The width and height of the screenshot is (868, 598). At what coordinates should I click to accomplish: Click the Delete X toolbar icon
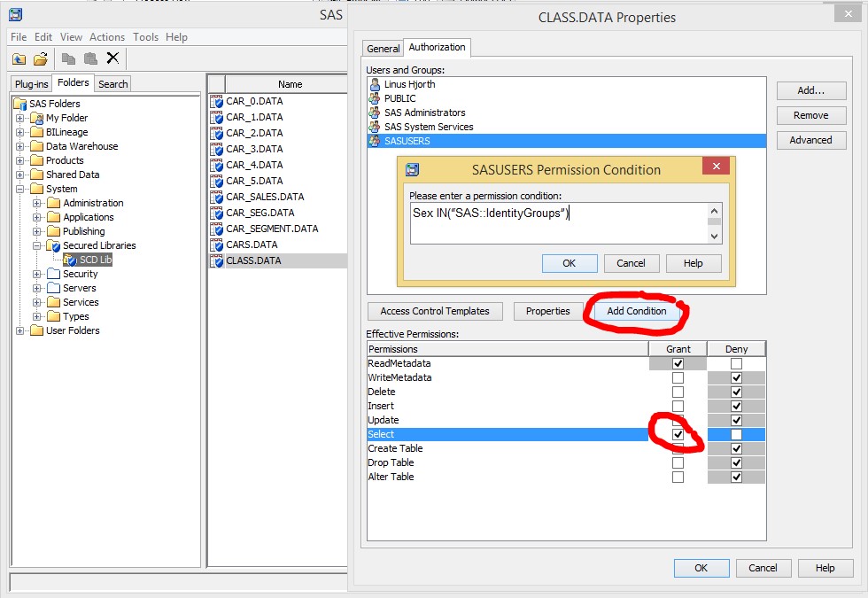(x=113, y=58)
